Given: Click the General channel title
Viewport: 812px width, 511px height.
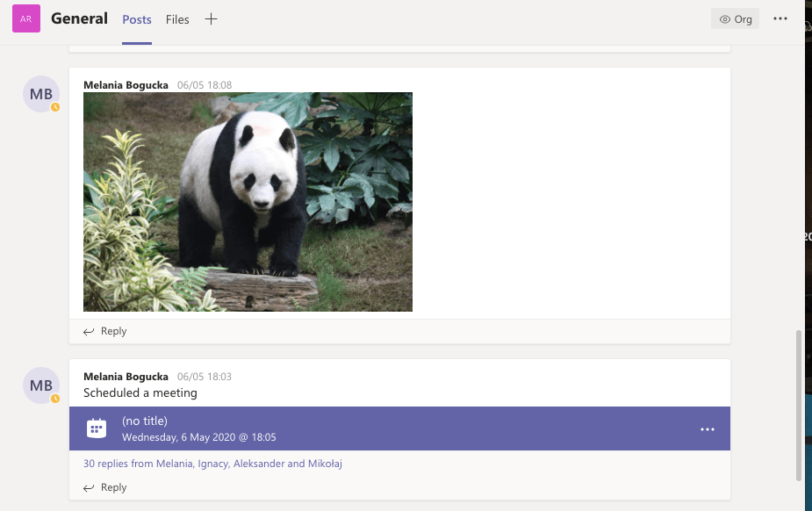Looking at the screenshot, I should [x=80, y=18].
